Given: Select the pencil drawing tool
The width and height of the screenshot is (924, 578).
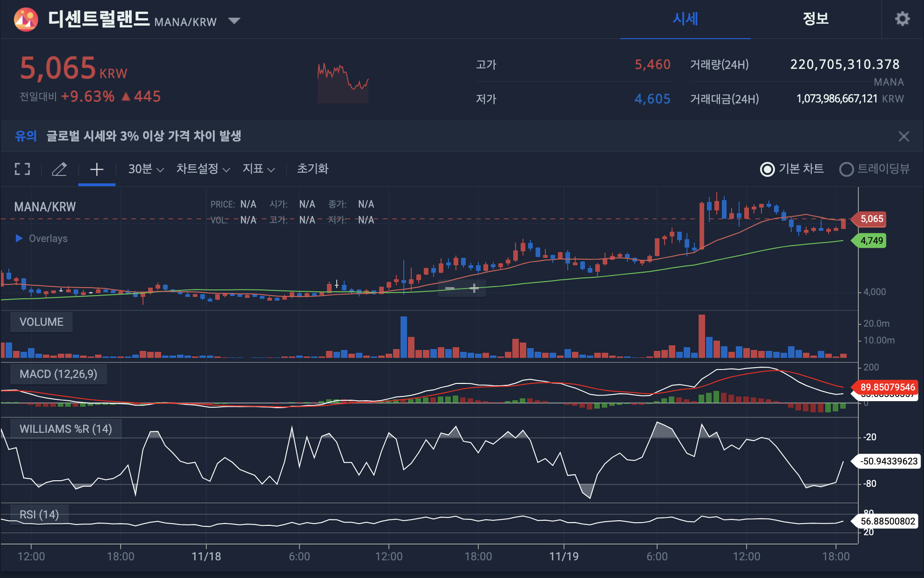Looking at the screenshot, I should pos(59,169).
